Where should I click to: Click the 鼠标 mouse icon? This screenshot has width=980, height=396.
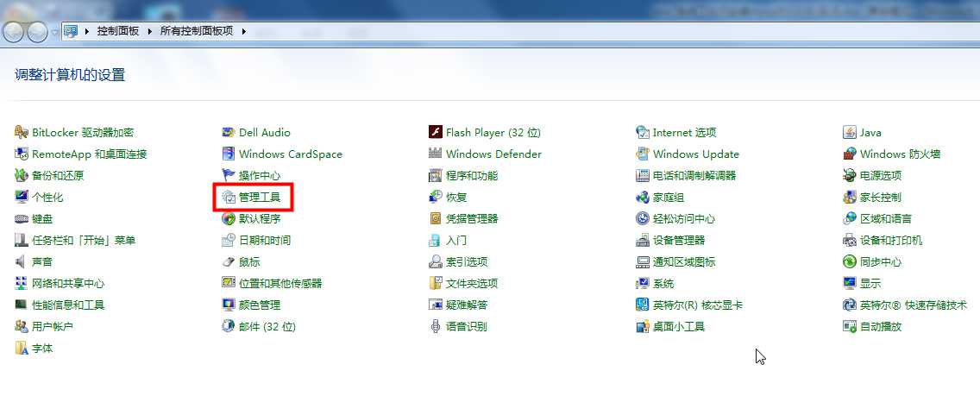click(x=229, y=261)
